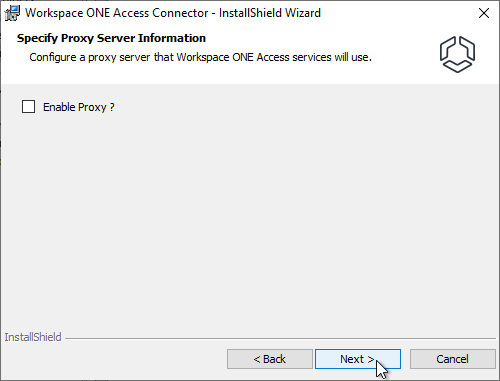Click the question mark after Enable Proxy

112,107
